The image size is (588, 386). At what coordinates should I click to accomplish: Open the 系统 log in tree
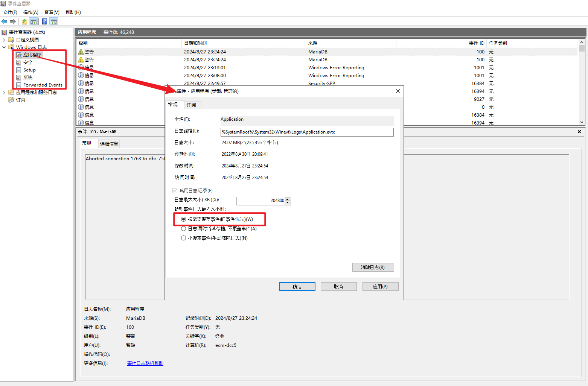[x=27, y=78]
